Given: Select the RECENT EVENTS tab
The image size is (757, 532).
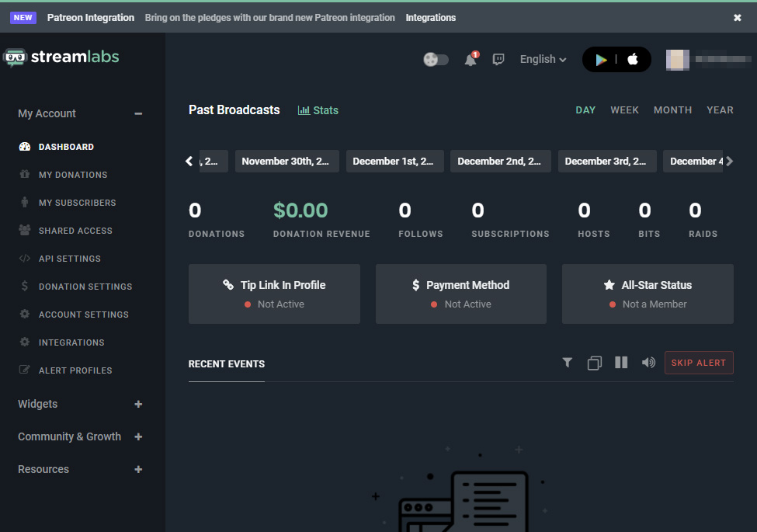Looking at the screenshot, I should (227, 364).
